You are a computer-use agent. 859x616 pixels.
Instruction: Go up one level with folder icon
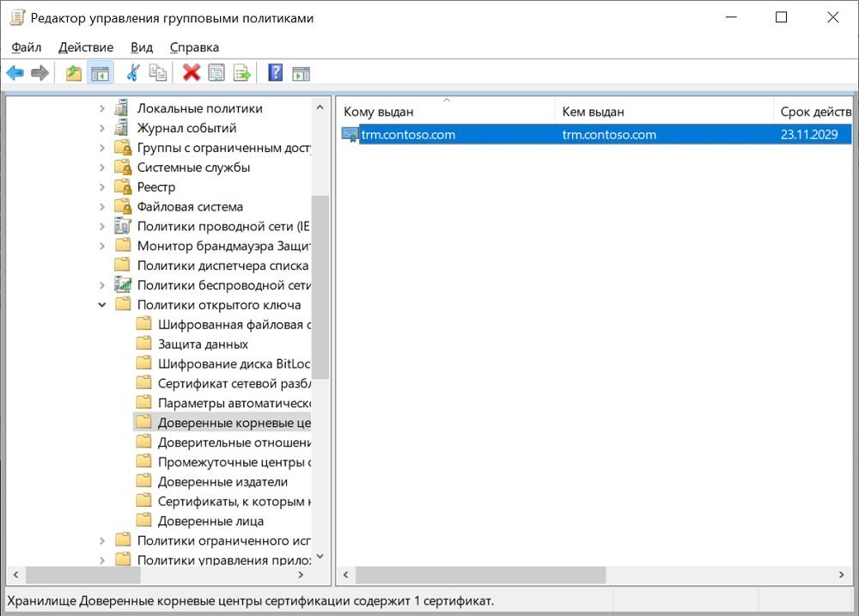coord(73,73)
